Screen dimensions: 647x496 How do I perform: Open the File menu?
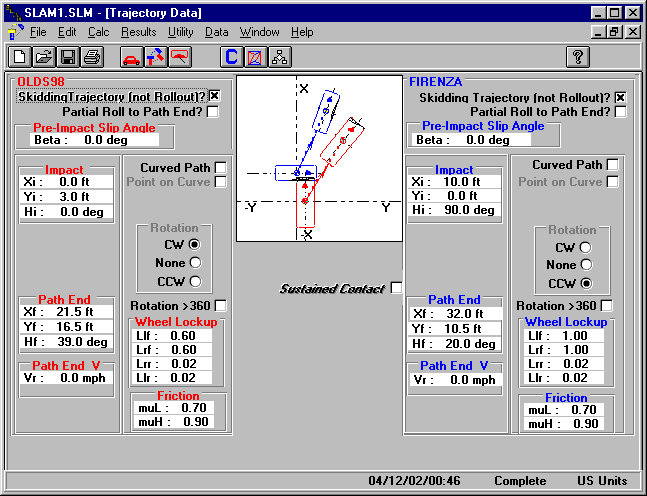[x=38, y=32]
